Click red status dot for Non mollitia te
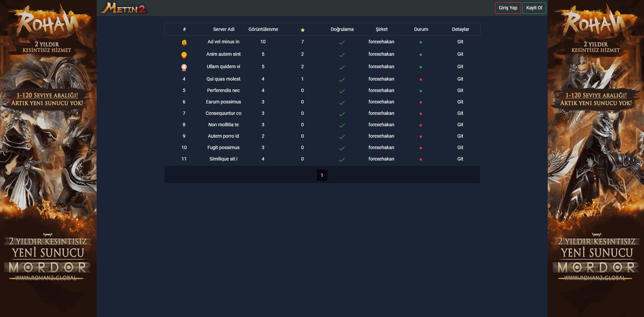Viewport: 644px width, 317px height. point(421,125)
